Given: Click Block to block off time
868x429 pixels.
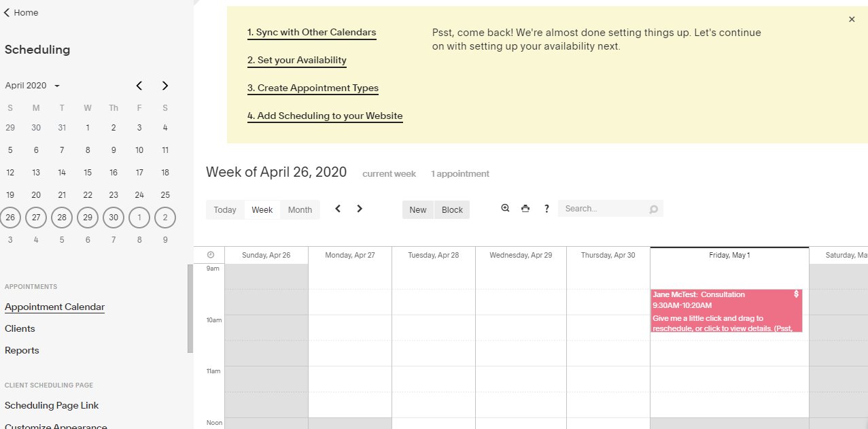Looking at the screenshot, I should (452, 209).
